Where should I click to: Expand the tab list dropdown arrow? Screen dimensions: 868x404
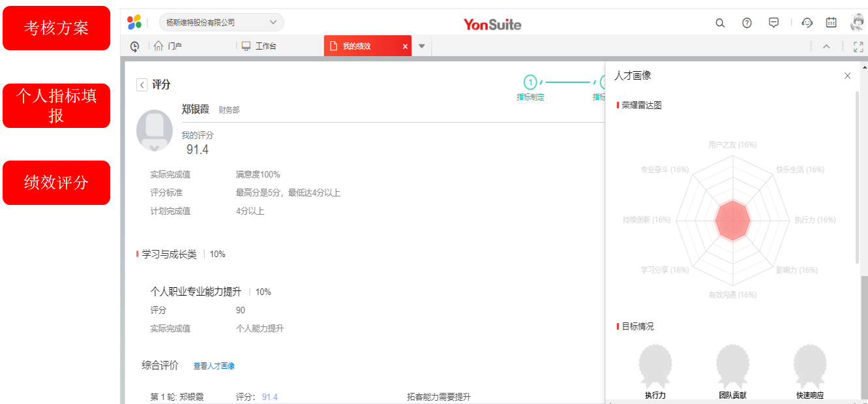point(421,46)
